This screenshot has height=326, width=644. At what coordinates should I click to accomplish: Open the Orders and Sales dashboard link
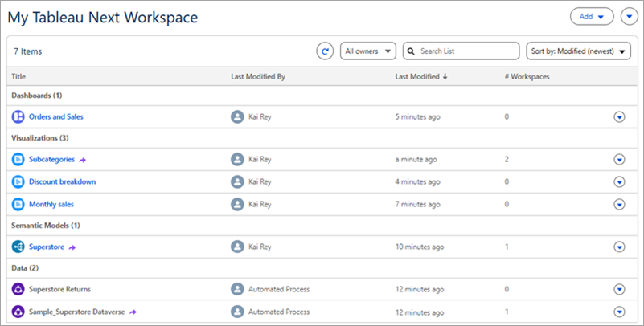55,117
